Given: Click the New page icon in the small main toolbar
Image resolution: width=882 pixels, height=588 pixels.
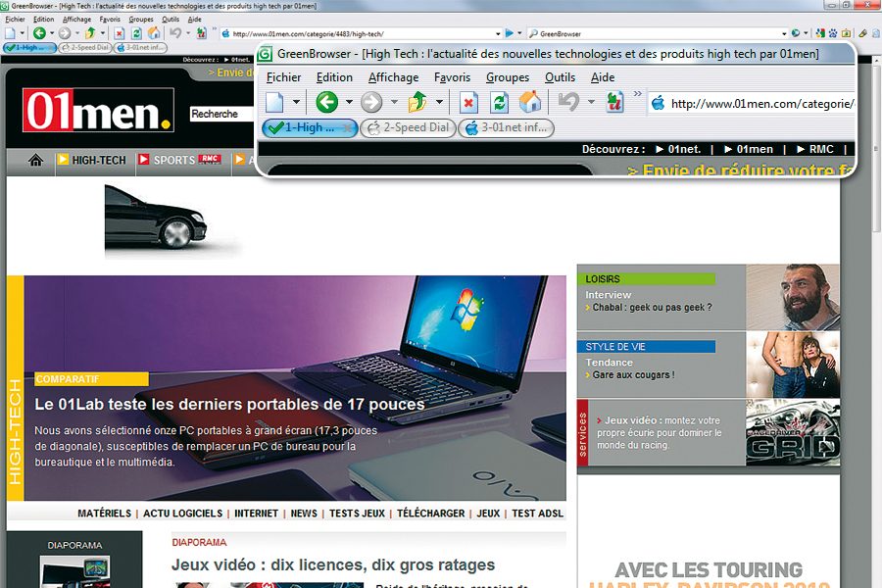Looking at the screenshot, I should point(10,33).
